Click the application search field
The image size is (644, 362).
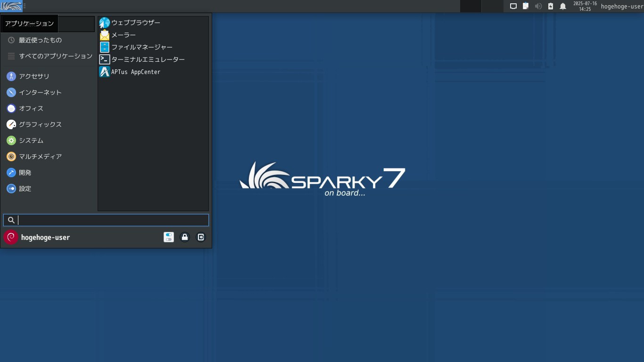(106, 220)
